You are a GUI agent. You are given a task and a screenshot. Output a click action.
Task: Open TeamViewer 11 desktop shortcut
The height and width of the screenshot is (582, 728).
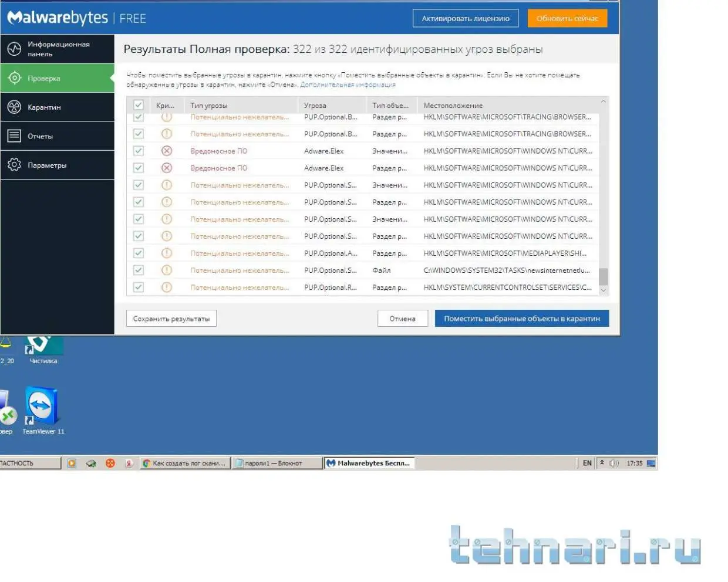pyautogui.click(x=43, y=411)
